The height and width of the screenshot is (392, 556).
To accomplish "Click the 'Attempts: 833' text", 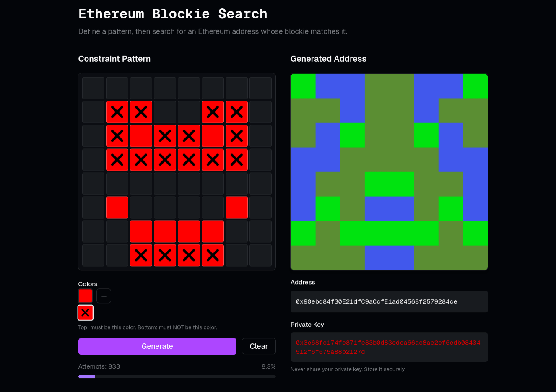I will point(99,366).
